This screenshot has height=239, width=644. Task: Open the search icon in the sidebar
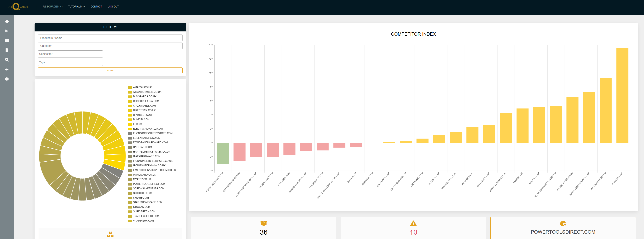[7, 60]
